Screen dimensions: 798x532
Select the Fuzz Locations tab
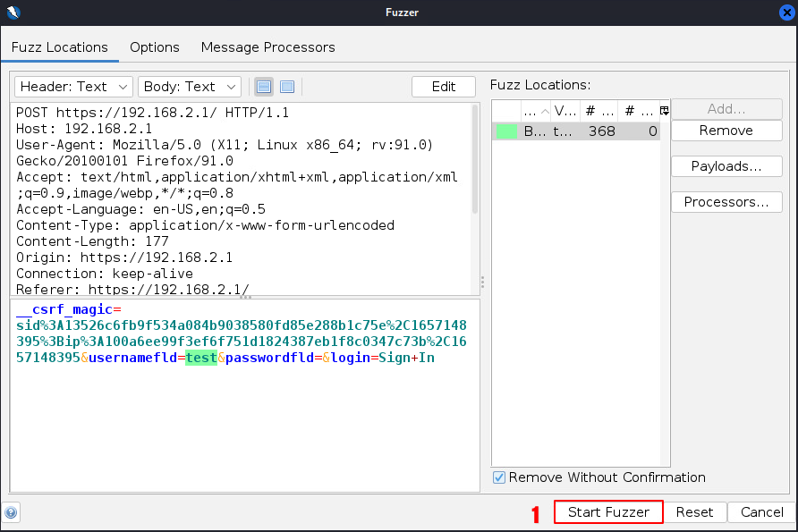(x=60, y=47)
